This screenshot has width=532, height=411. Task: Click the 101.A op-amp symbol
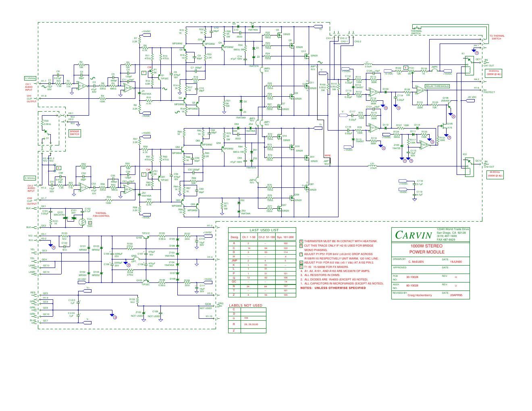click(x=374, y=92)
